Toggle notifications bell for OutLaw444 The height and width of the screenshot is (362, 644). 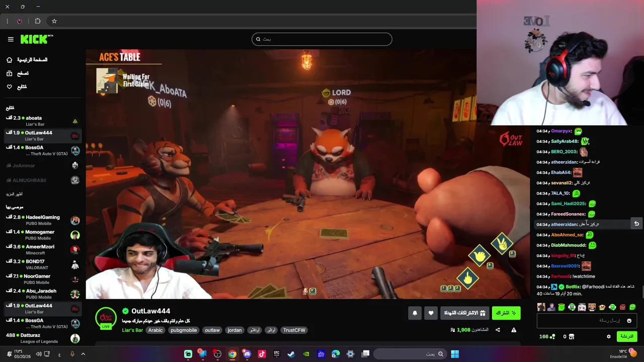[x=415, y=313]
